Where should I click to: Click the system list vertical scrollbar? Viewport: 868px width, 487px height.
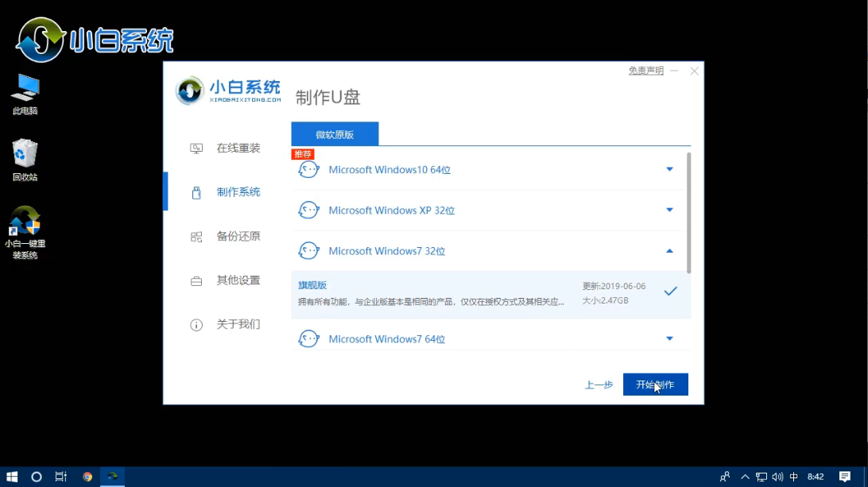pyautogui.click(x=688, y=213)
